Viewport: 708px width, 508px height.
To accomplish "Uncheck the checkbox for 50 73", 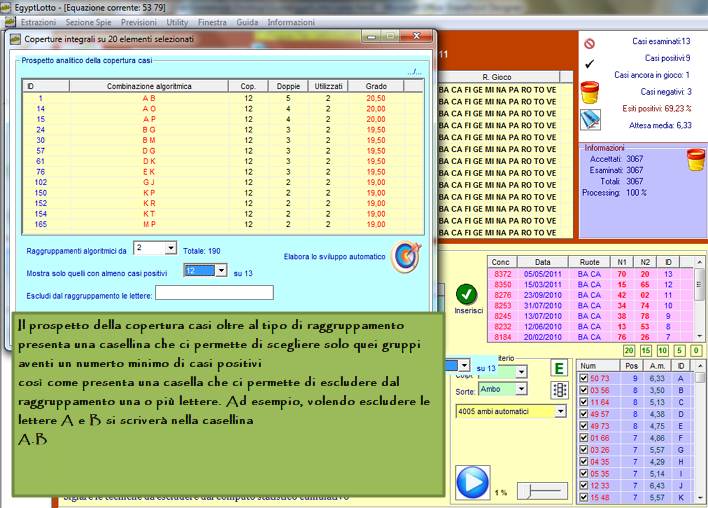I will [x=583, y=378].
